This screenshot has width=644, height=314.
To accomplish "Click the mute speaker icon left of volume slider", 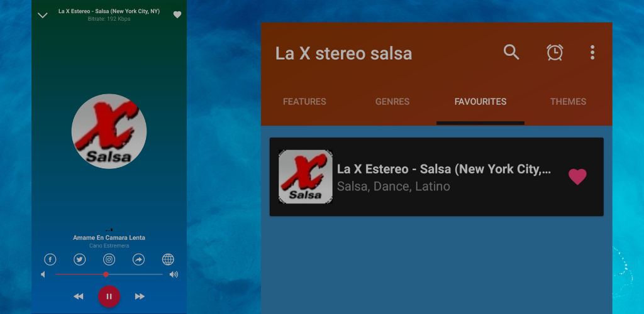I will tap(43, 274).
